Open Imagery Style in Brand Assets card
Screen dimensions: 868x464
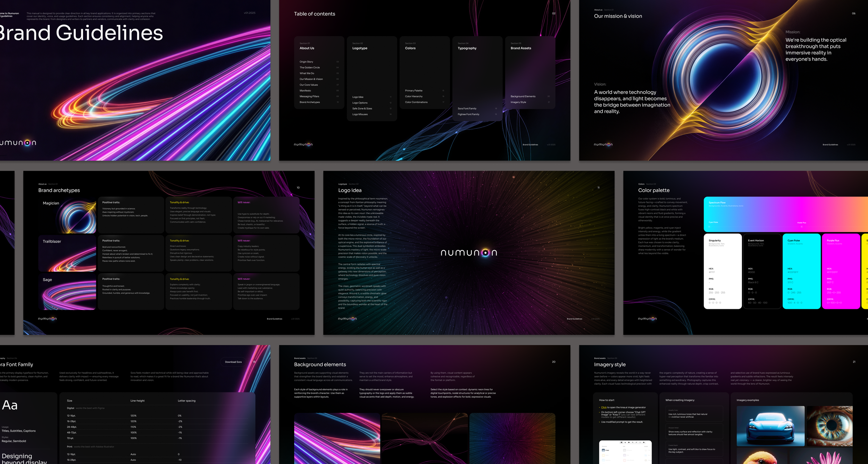[x=518, y=102]
